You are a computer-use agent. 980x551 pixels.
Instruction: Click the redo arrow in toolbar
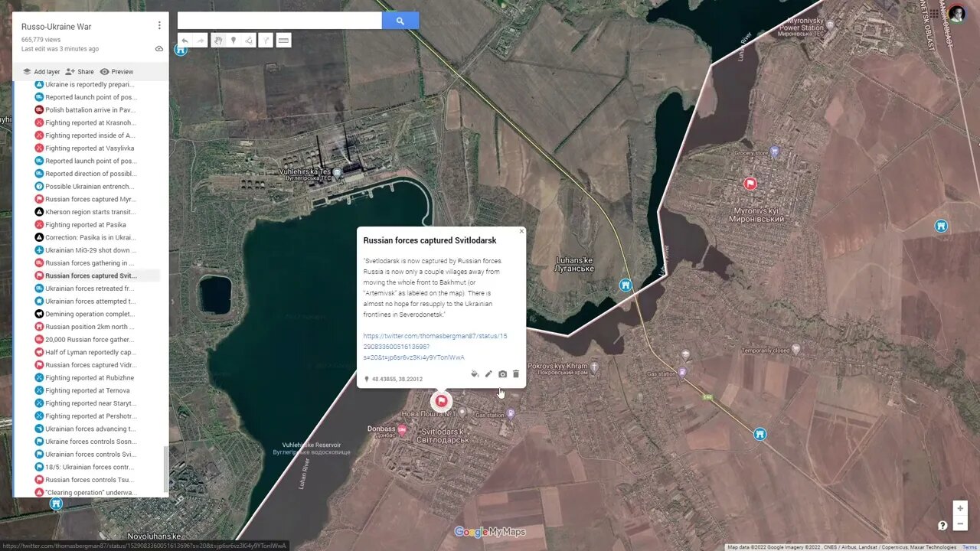coord(200,41)
